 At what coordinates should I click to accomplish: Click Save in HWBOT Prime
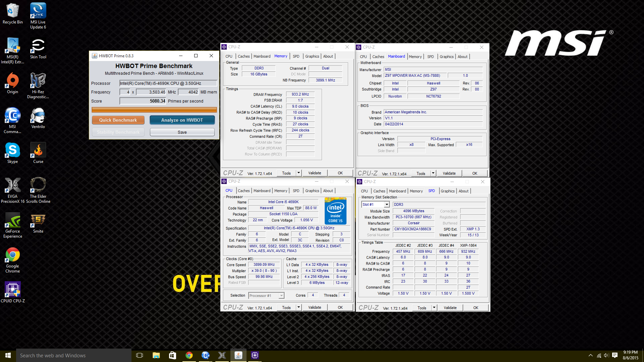point(182,132)
